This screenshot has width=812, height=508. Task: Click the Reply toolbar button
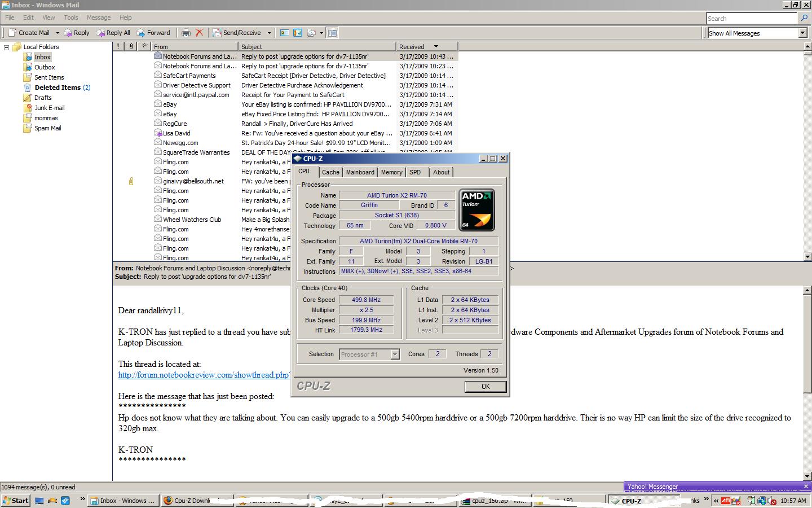(x=77, y=33)
